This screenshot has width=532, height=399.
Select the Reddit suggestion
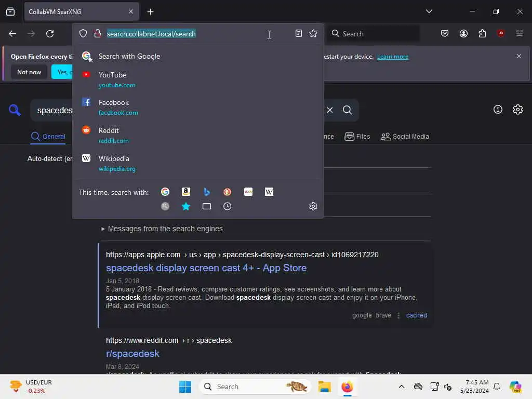pyautogui.click(x=198, y=136)
